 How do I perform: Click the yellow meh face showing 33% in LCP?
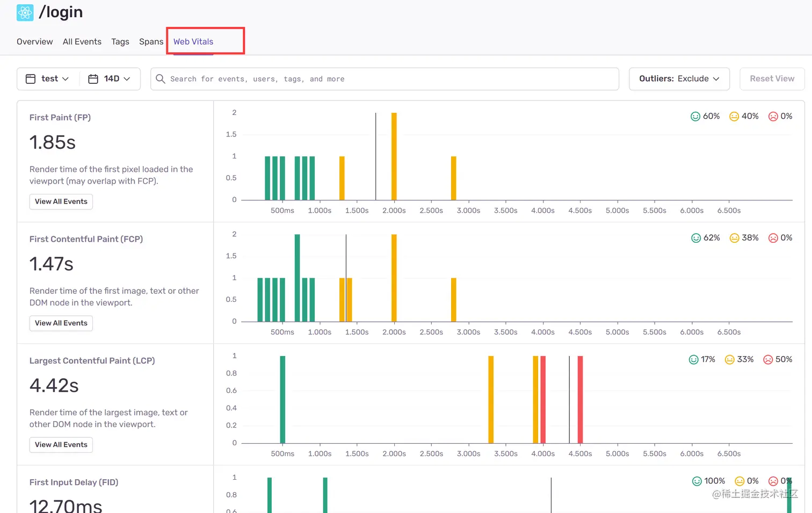pyautogui.click(x=729, y=359)
